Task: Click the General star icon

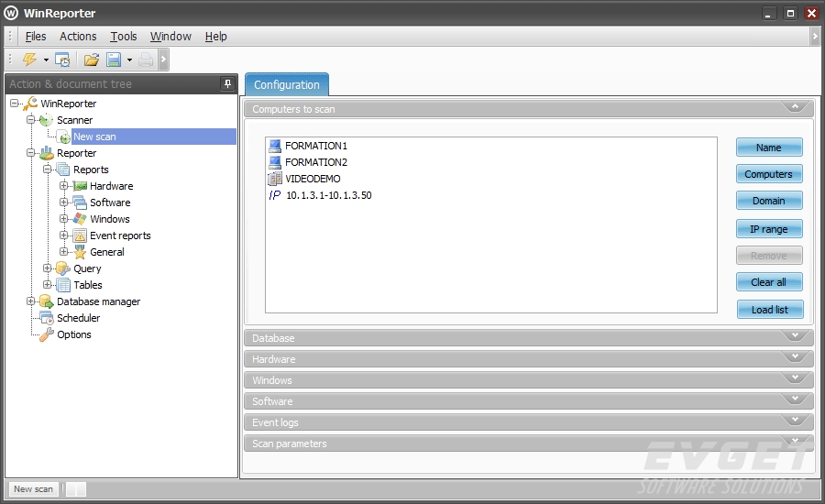Action: pyautogui.click(x=80, y=252)
